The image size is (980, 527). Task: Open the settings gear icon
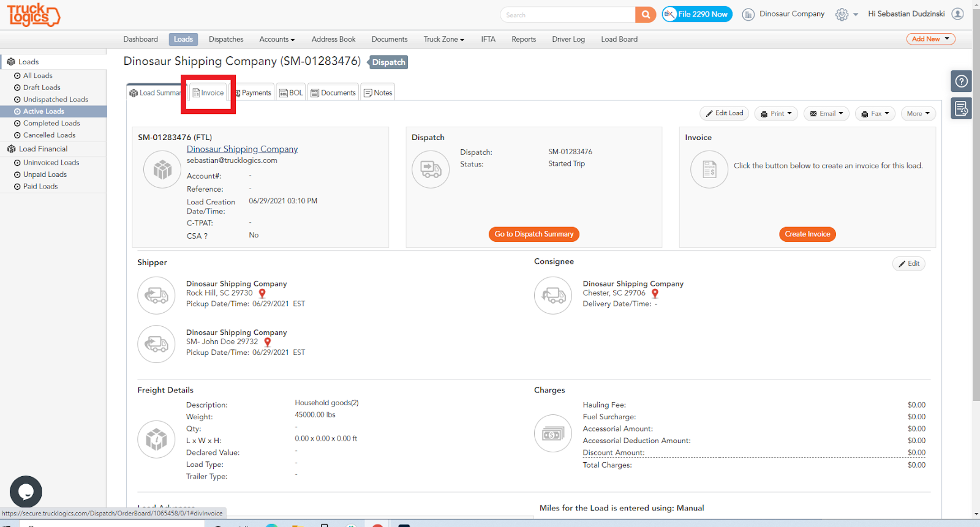pos(842,15)
